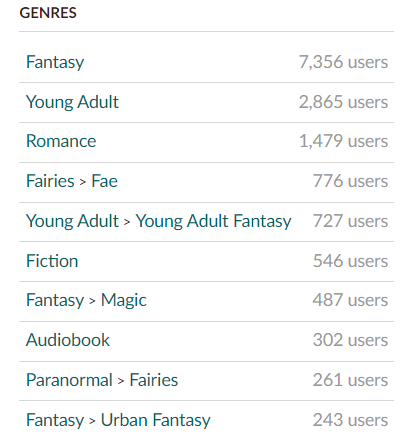The width and height of the screenshot is (410, 448).
Task: Open the Audiobook genre link
Action: click(68, 340)
